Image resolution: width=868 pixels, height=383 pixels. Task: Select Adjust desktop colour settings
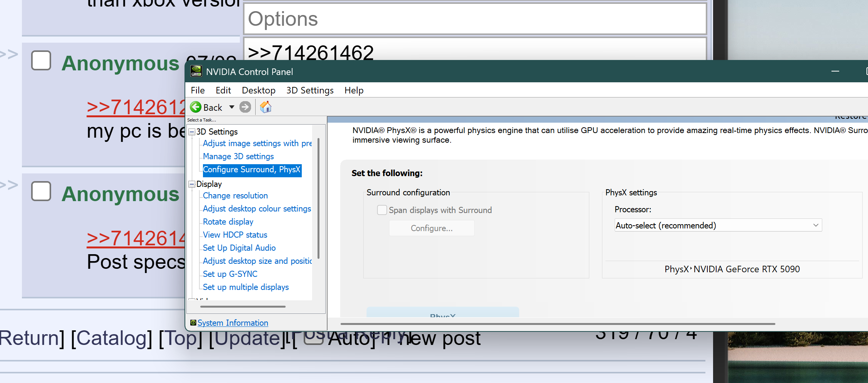tap(257, 209)
